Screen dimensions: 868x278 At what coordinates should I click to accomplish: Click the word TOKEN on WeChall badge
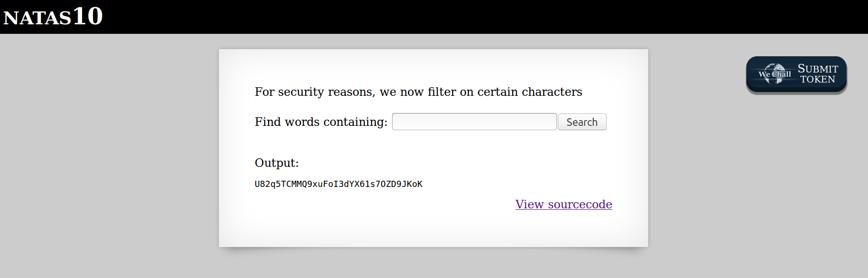817,80
